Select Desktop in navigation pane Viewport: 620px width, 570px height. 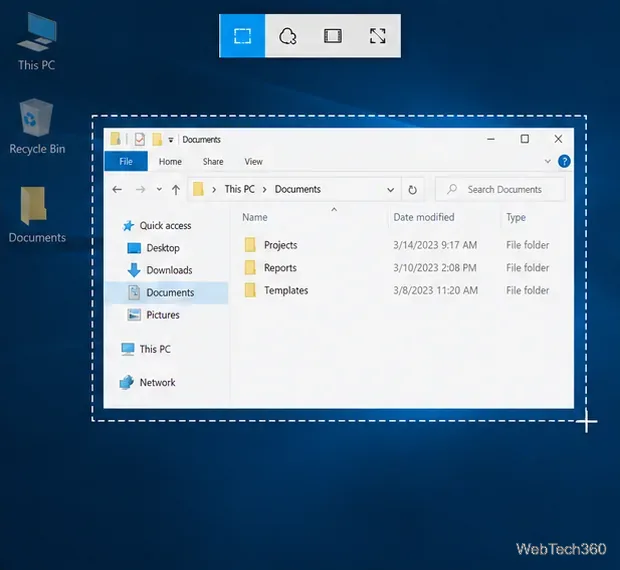(x=163, y=248)
